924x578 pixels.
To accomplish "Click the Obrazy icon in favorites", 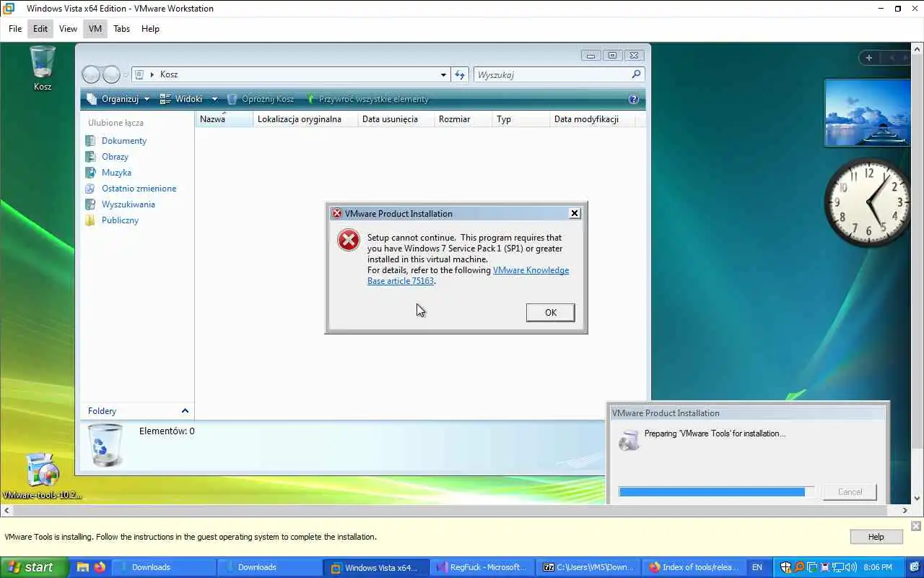I will [90, 157].
